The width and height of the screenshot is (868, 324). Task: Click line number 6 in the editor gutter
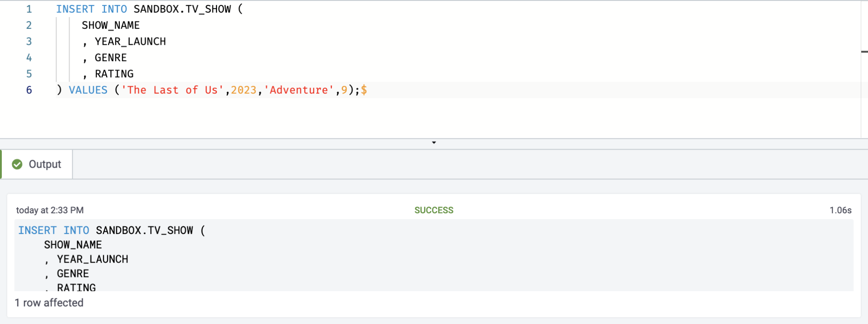pos(29,90)
